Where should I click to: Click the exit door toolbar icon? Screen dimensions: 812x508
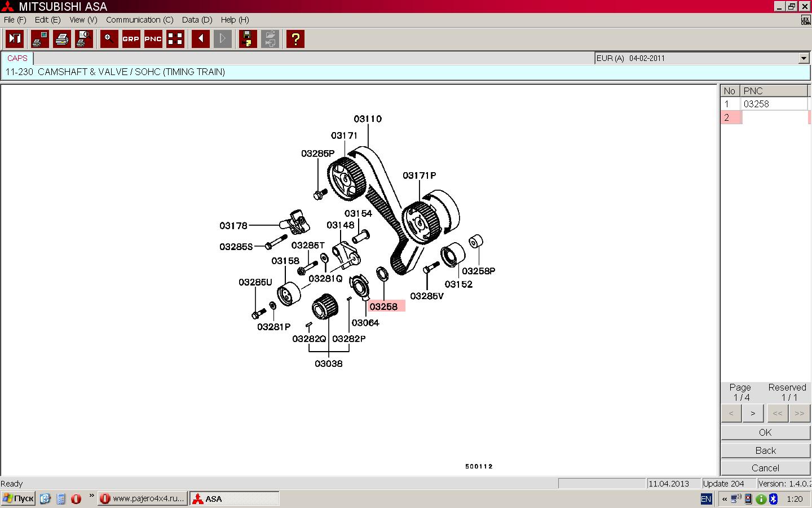click(15, 39)
